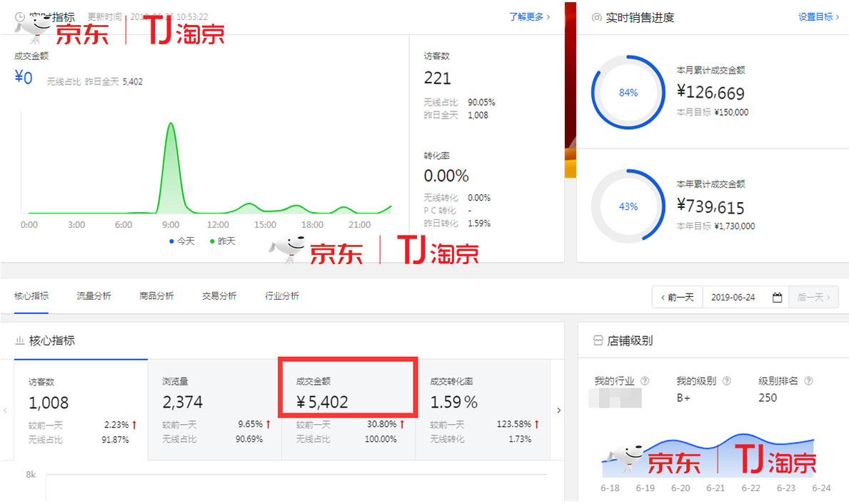Switch to the 交易分析 tab
The width and height of the screenshot is (849, 504).
[219, 296]
